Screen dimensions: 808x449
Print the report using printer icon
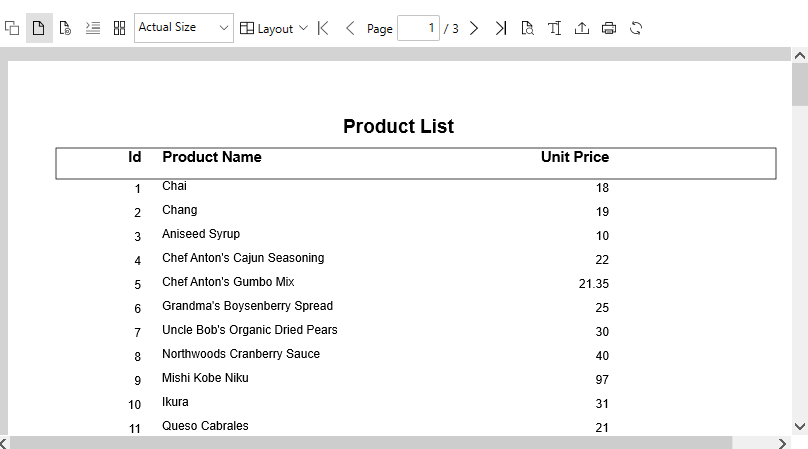[x=609, y=28]
